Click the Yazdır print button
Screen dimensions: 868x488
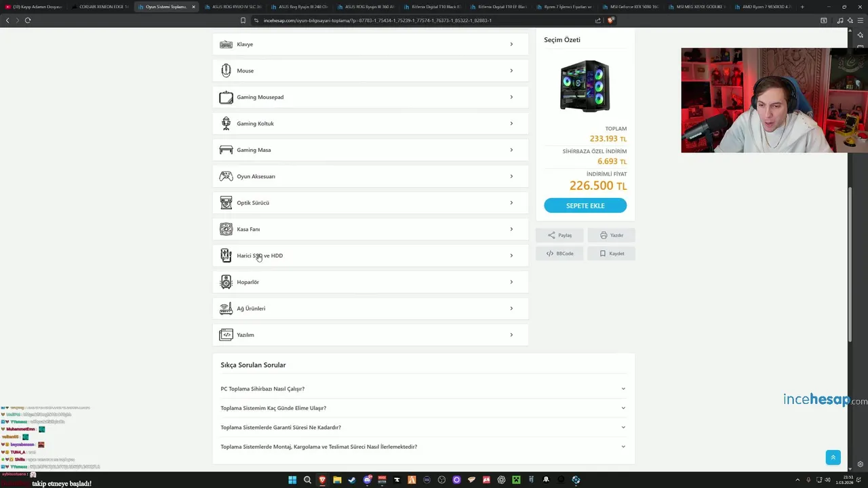point(612,235)
